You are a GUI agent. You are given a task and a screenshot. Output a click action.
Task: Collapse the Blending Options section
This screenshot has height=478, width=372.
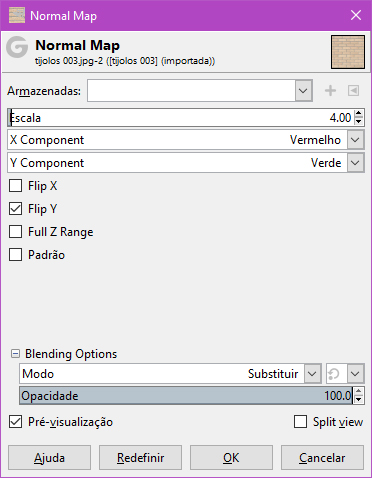coord(15,354)
